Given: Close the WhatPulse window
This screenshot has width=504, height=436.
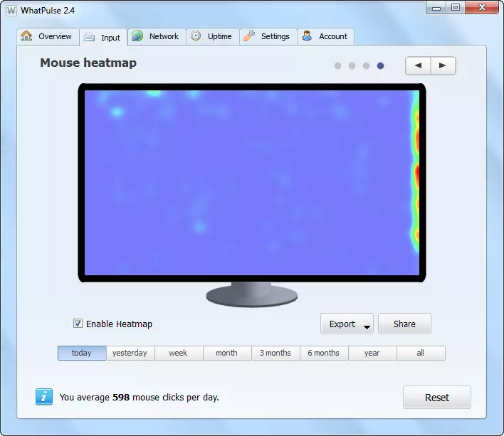Looking at the screenshot, I should click(482, 8).
